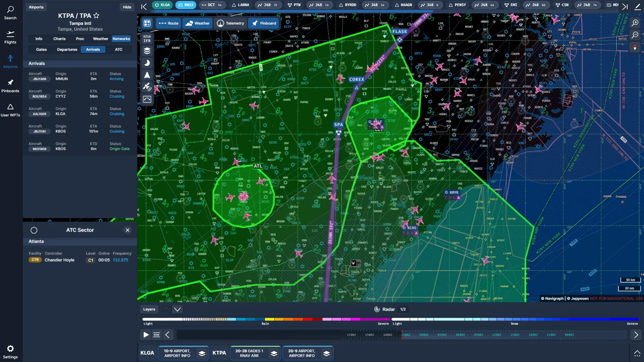The height and width of the screenshot is (362, 644).
Task: Expand the Layers dropdown chevron
Action: (177, 309)
